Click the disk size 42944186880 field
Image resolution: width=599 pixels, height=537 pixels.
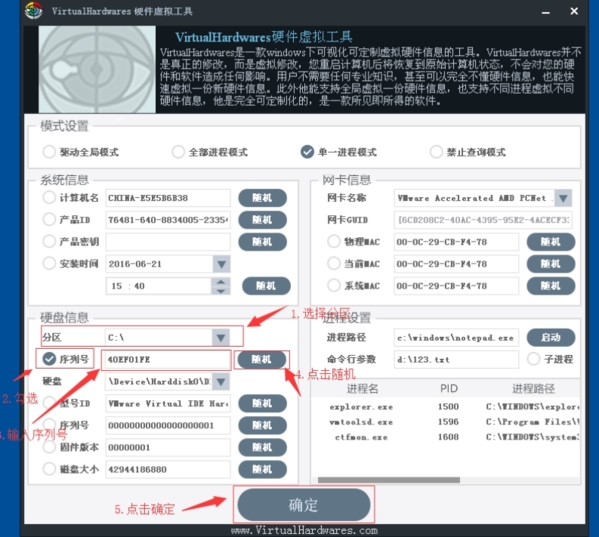click(x=168, y=469)
